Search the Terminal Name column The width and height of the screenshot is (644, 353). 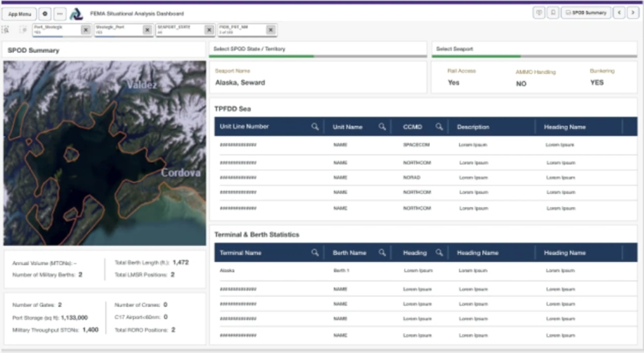pyautogui.click(x=315, y=252)
